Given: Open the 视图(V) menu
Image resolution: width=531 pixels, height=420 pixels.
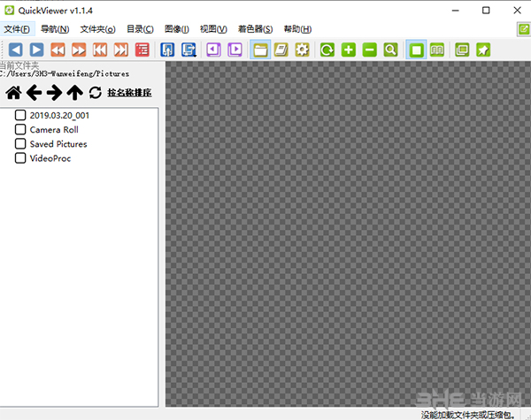Looking at the screenshot, I should (213, 29).
